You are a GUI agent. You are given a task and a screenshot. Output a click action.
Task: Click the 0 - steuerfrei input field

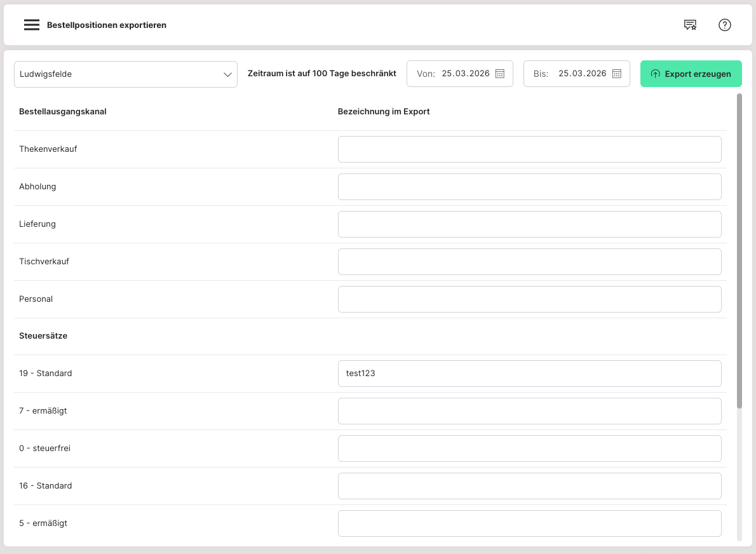click(x=529, y=449)
